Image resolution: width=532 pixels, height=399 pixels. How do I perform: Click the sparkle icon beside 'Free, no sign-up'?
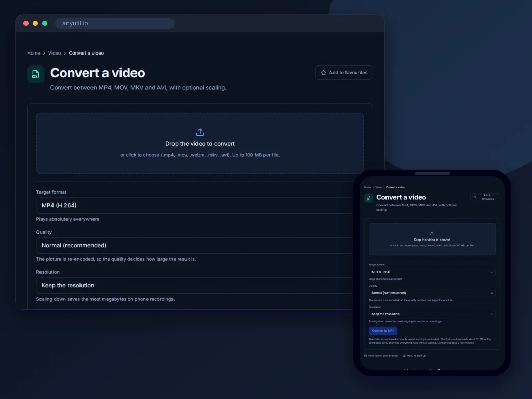coord(404,356)
